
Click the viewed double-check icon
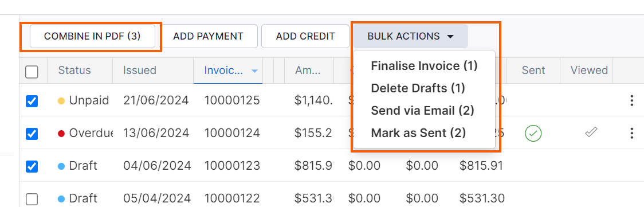pos(591,132)
